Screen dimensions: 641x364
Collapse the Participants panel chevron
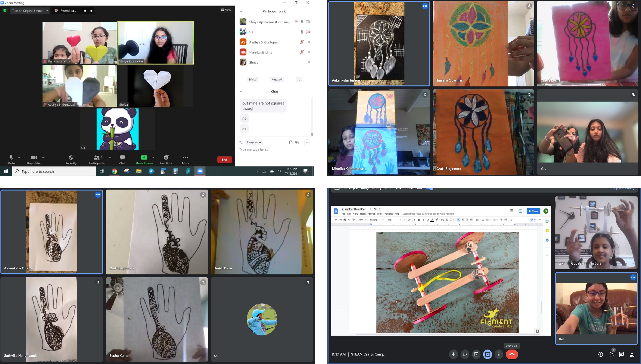tap(241, 11)
